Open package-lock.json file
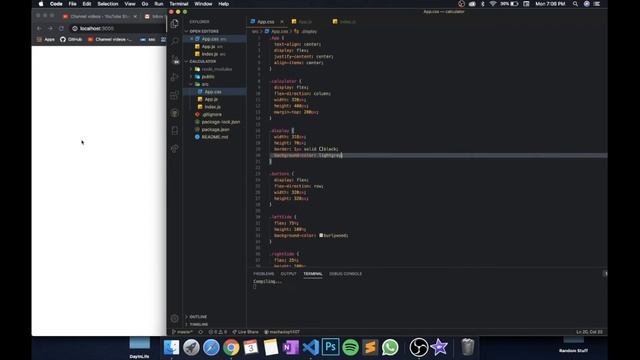640x360 pixels. click(220, 122)
